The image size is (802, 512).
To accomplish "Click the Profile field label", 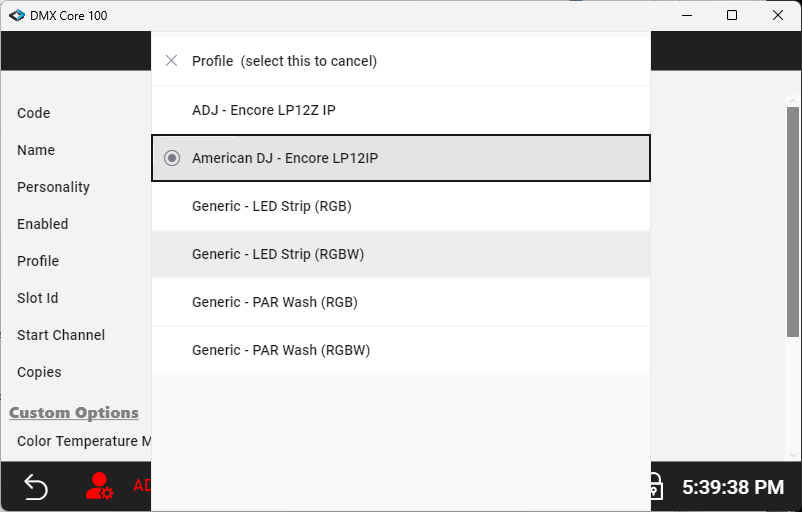I will pyautogui.click(x=38, y=261).
